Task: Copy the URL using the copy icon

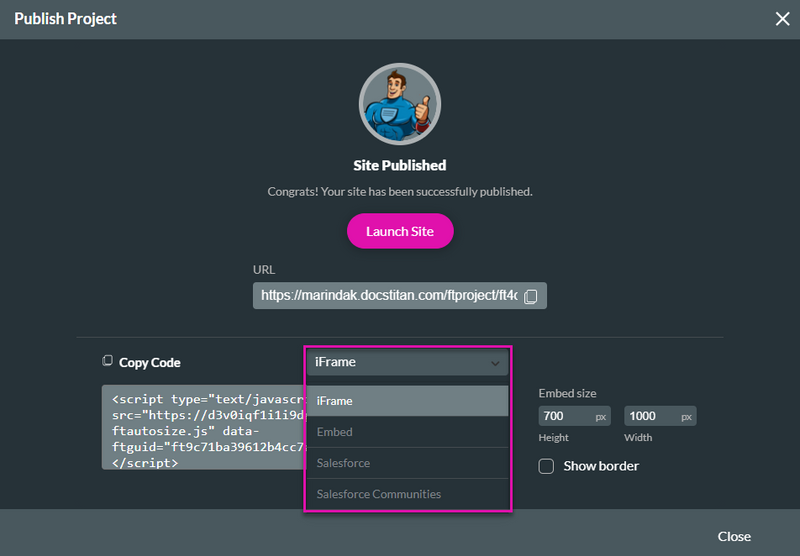Action: (x=531, y=296)
